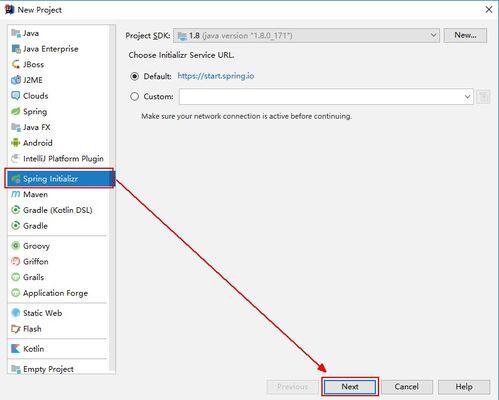Select the Default Initializr URL radio button

134,76
